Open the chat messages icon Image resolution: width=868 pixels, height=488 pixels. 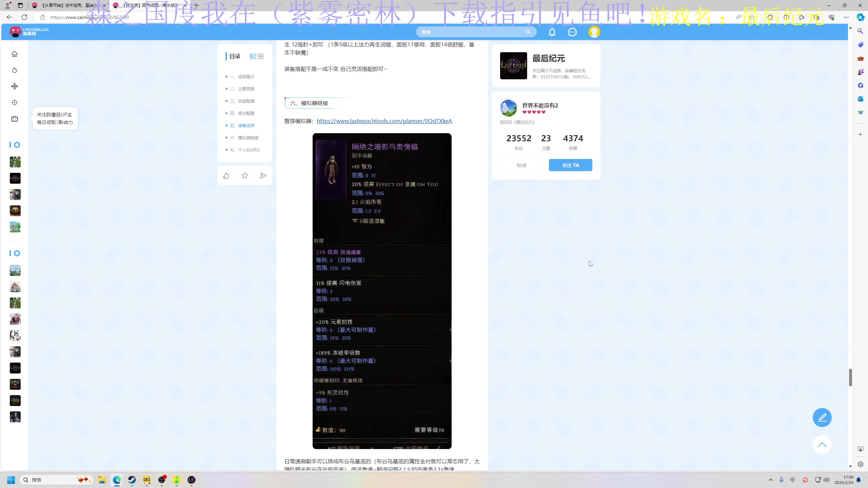[x=572, y=32]
